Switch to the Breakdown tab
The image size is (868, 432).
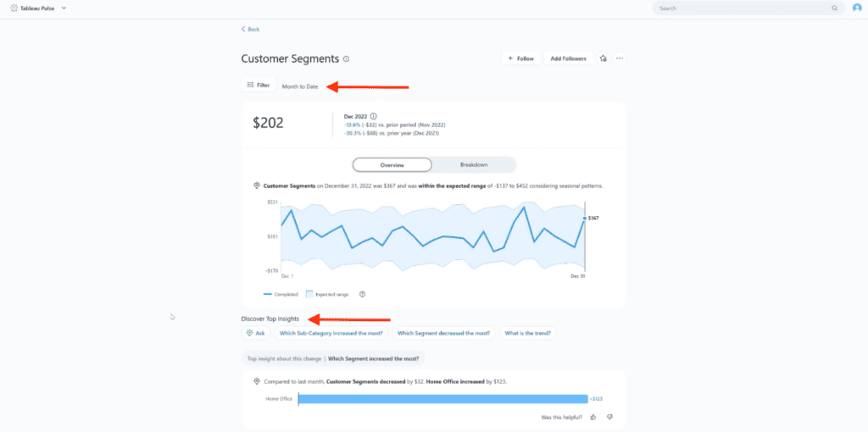(x=474, y=165)
